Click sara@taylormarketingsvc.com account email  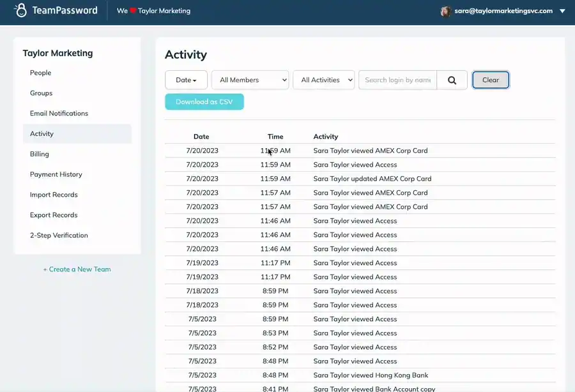503,11
